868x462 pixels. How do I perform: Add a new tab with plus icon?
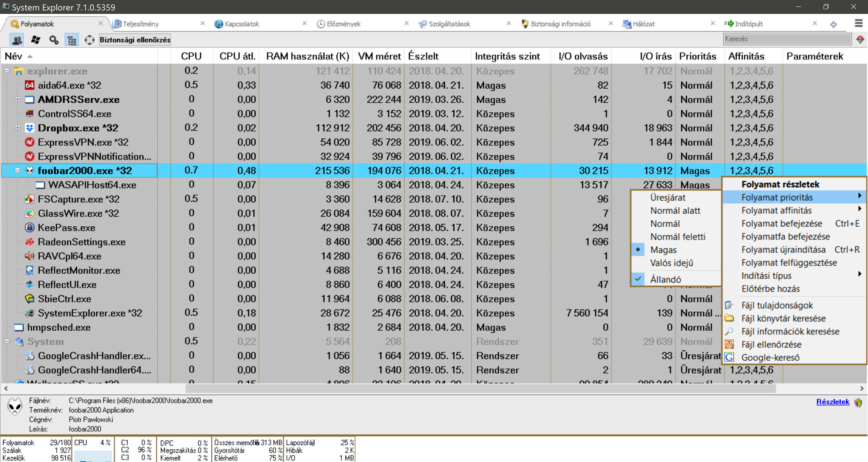(833, 24)
